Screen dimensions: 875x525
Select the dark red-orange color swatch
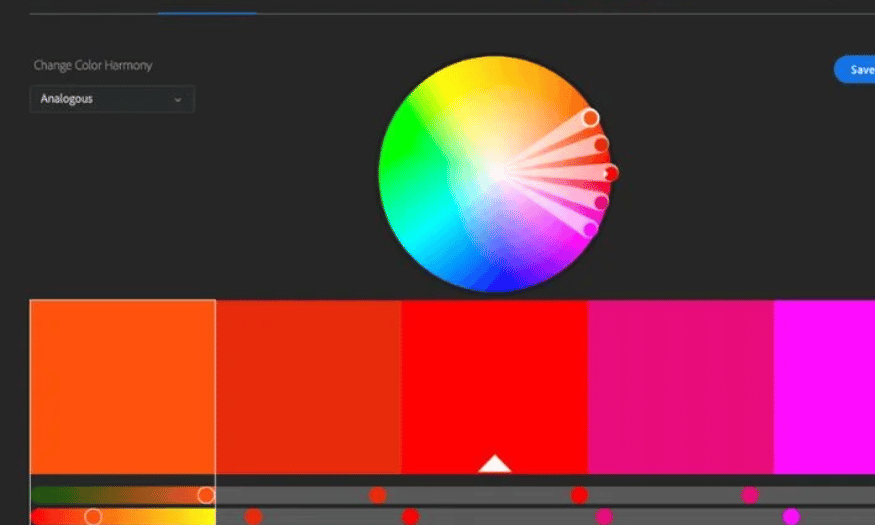[x=309, y=387]
